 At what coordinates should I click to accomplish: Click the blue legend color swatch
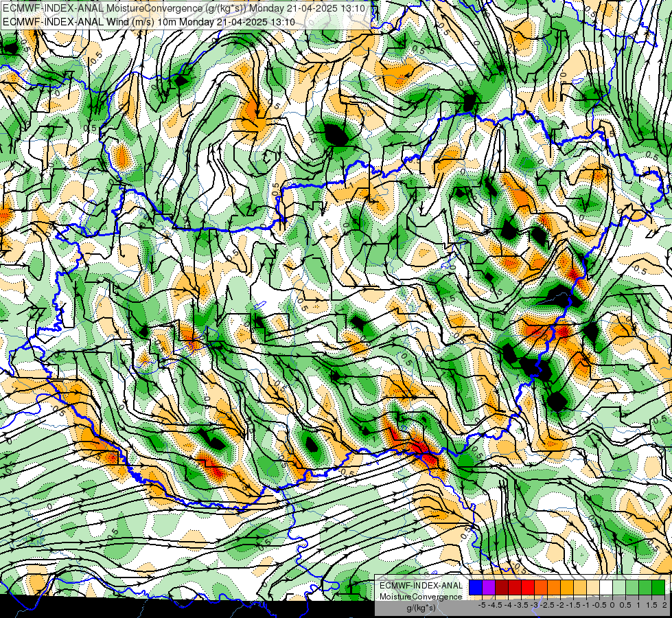point(476,587)
